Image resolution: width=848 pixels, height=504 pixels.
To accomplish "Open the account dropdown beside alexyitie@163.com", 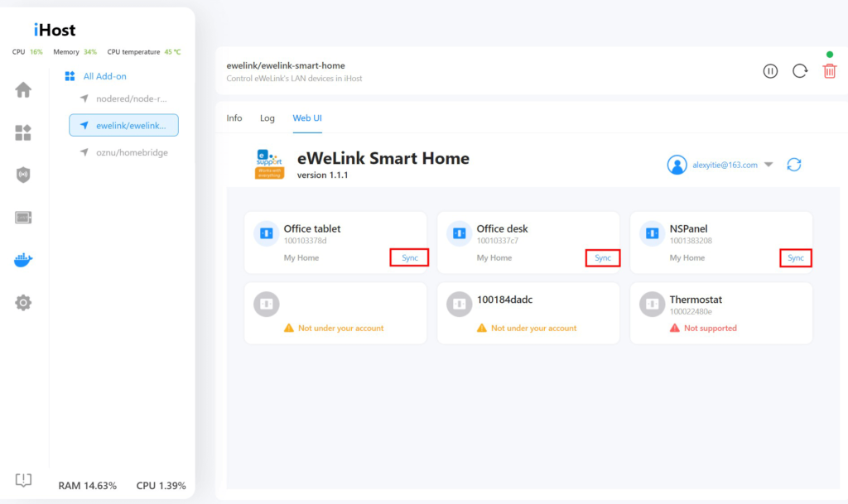I will coord(768,165).
